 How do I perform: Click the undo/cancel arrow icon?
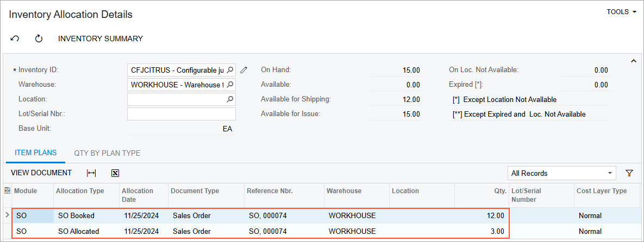(x=15, y=39)
